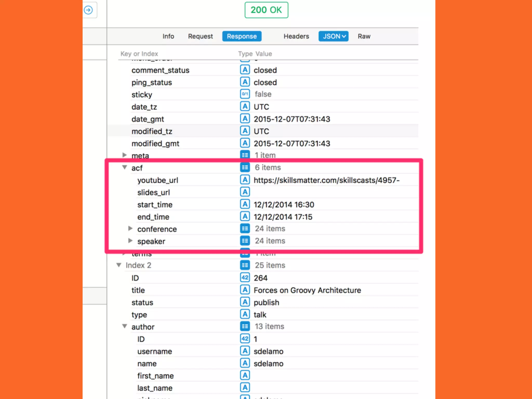Click the string icon next to youtube_url

click(x=245, y=180)
